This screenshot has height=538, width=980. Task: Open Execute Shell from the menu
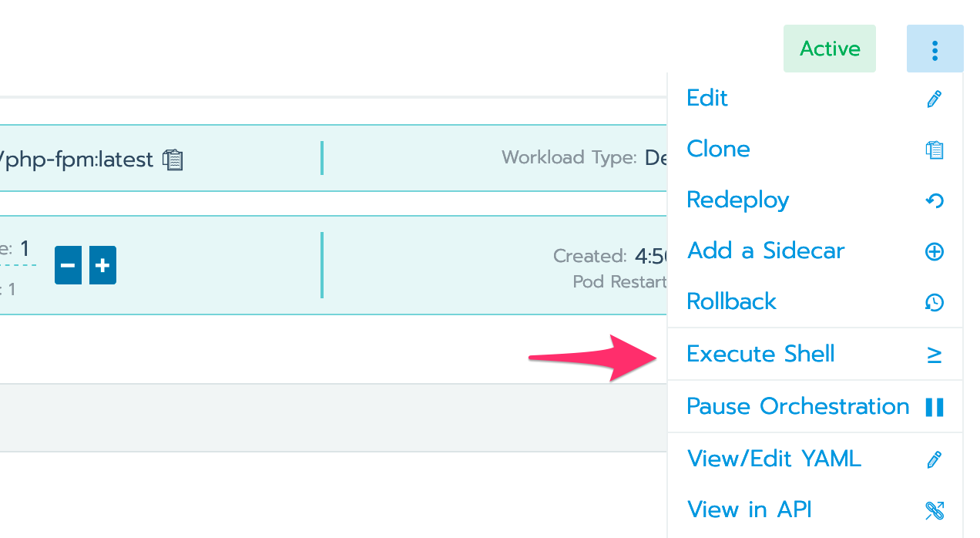tap(760, 355)
